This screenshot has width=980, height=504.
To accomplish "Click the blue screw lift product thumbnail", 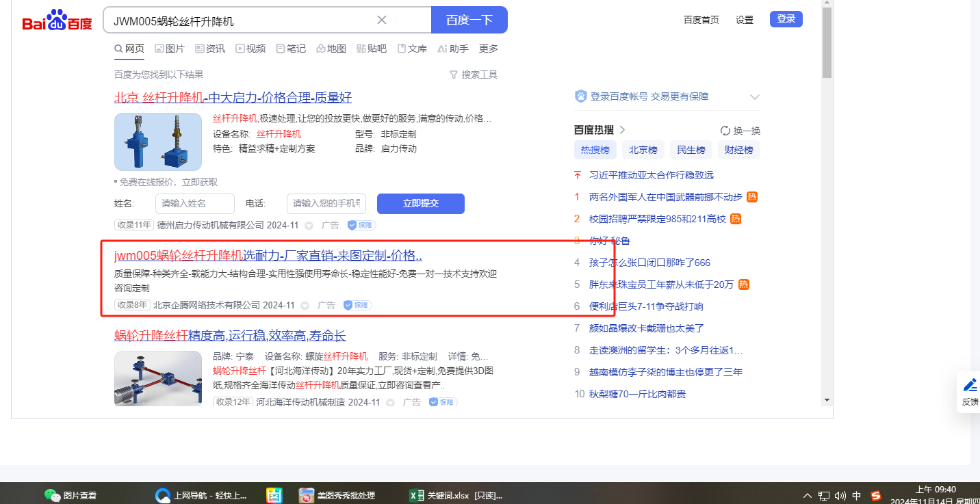I will pyautogui.click(x=158, y=142).
